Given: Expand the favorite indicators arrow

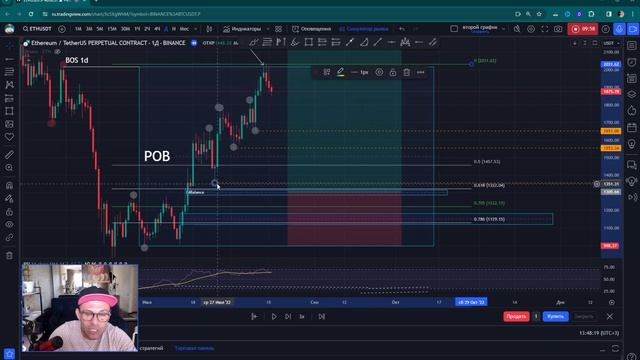Looking at the screenshot, I should [x=268, y=29].
